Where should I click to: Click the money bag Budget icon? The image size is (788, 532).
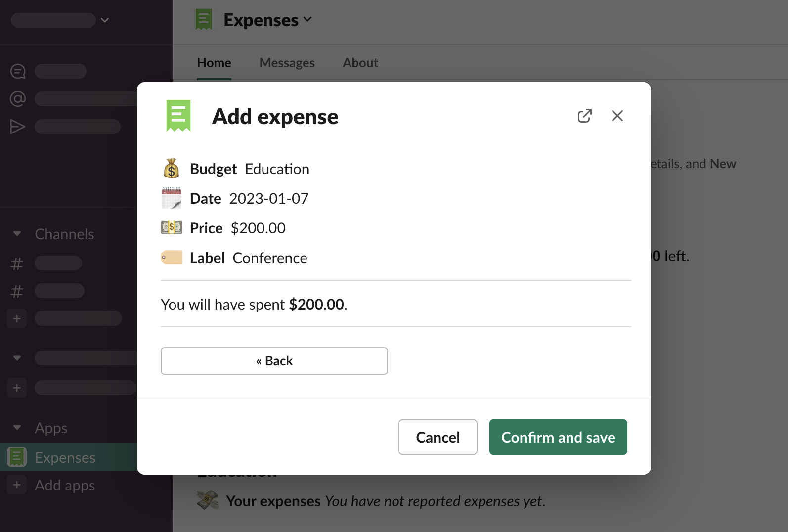(x=172, y=169)
